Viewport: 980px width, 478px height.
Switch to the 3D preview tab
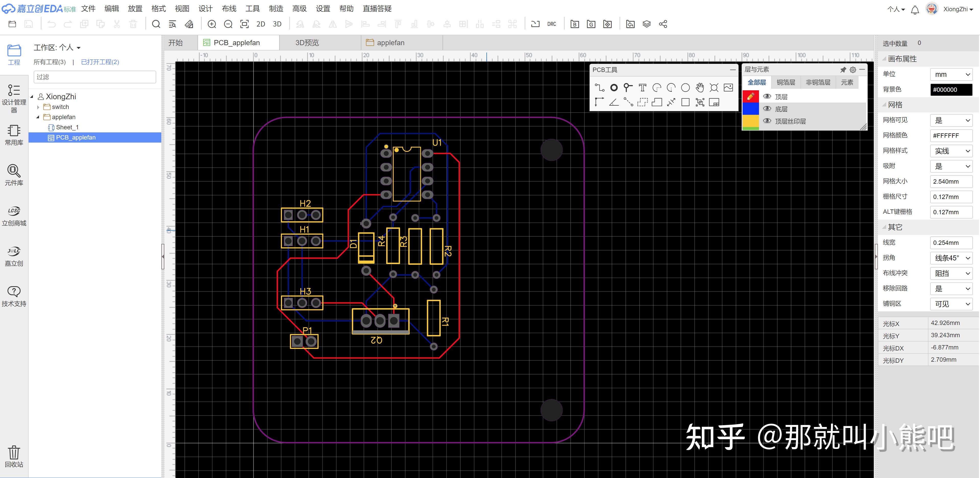[x=307, y=43]
